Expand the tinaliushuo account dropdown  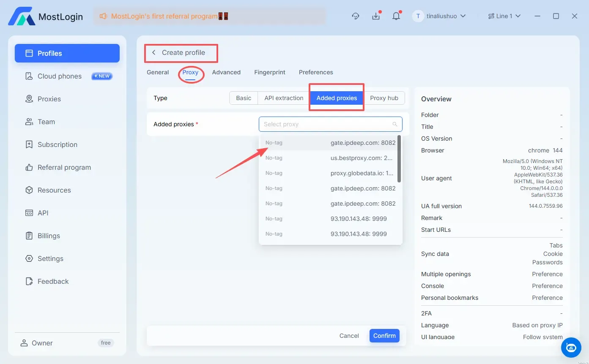coord(439,16)
